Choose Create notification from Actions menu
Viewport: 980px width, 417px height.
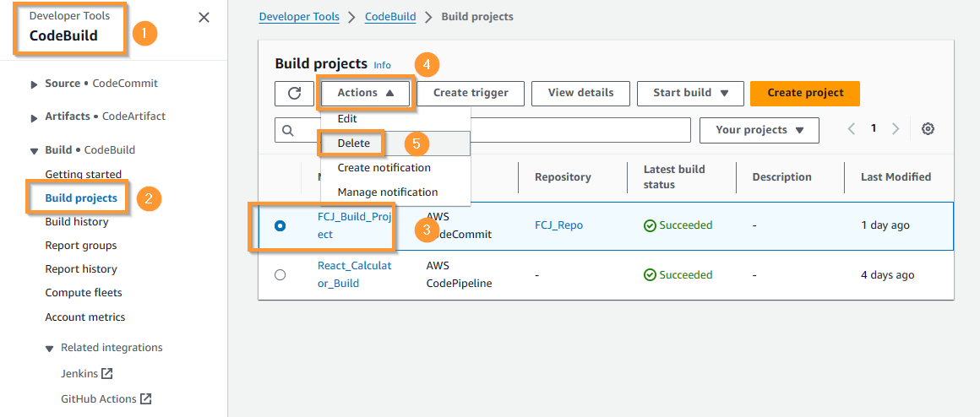395,168
